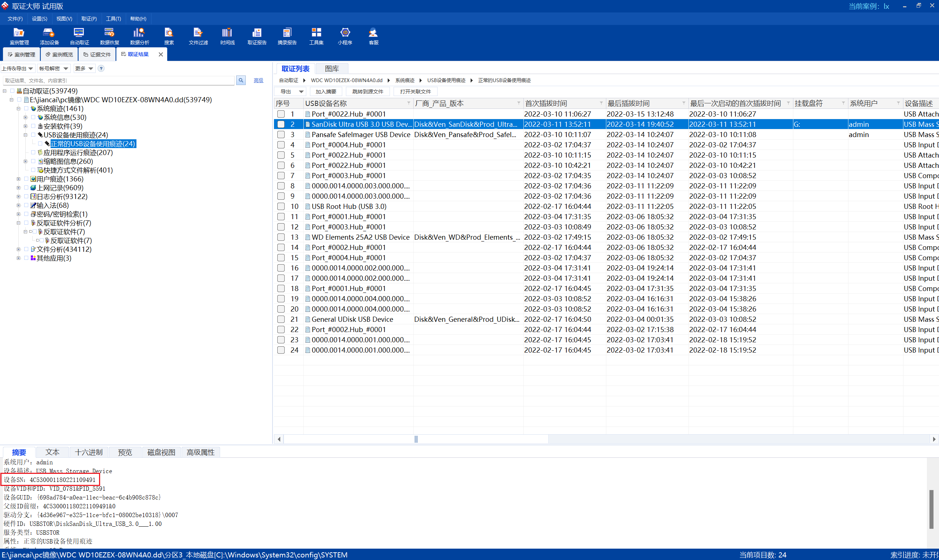
Task: Switch to the 证据文件 tab
Action: [x=97, y=55]
